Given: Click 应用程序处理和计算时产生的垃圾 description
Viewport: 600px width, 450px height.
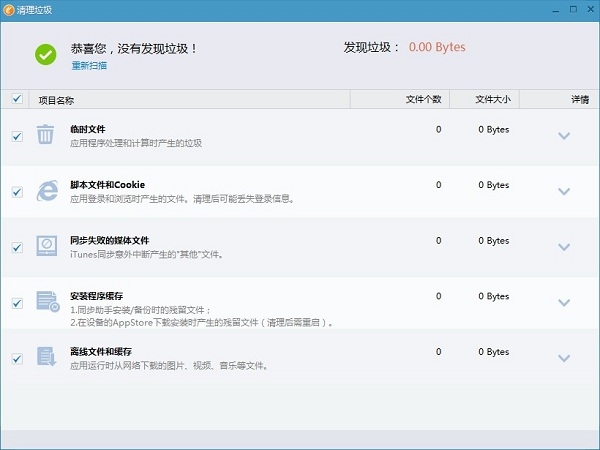Looking at the screenshot, I should [x=136, y=143].
